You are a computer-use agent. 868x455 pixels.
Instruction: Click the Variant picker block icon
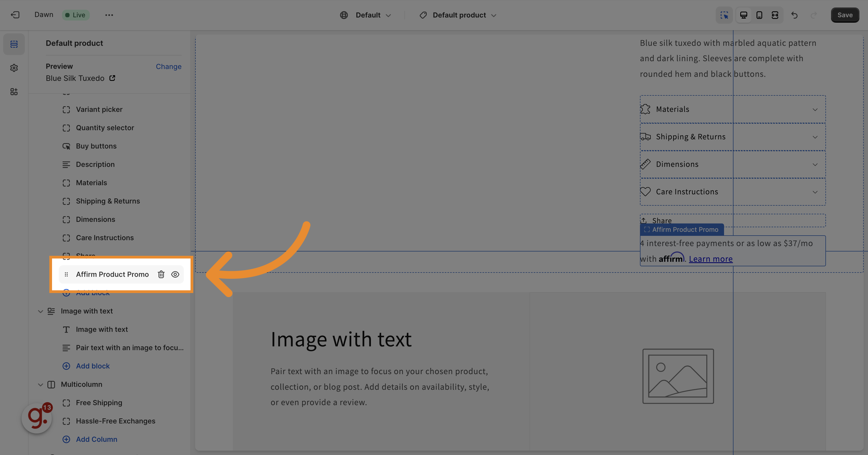pos(66,109)
